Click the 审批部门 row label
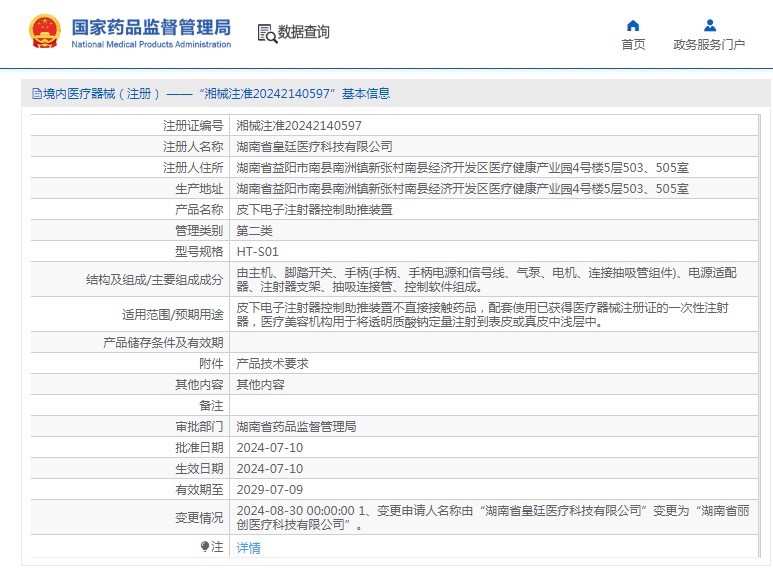The height and width of the screenshot is (571, 773). 199,427
